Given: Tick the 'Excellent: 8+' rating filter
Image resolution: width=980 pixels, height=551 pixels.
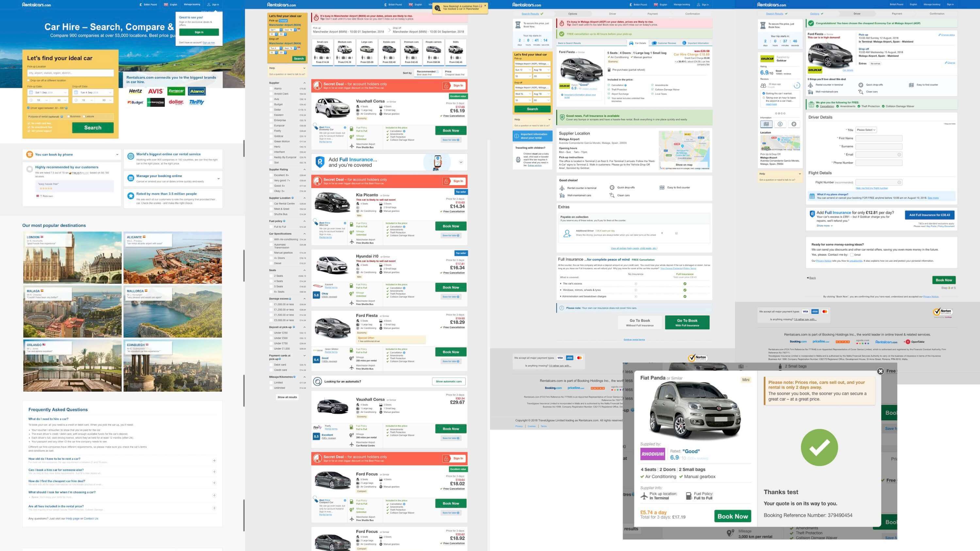Looking at the screenshot, I should 271,175.
